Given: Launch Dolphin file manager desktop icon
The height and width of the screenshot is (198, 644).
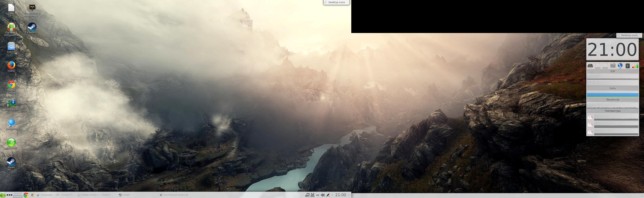Looking at the screenshot, I should coord(11,47).
